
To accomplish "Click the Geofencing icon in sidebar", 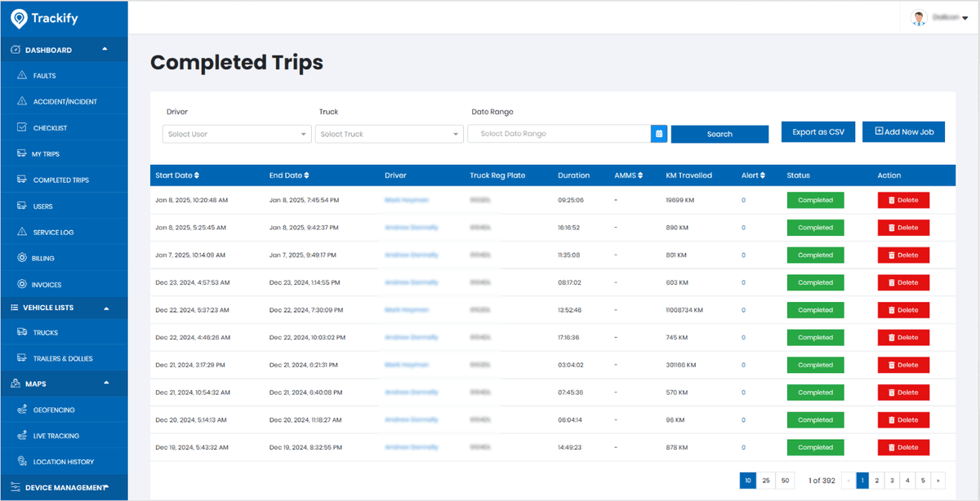I will click(x=22, y=410).
